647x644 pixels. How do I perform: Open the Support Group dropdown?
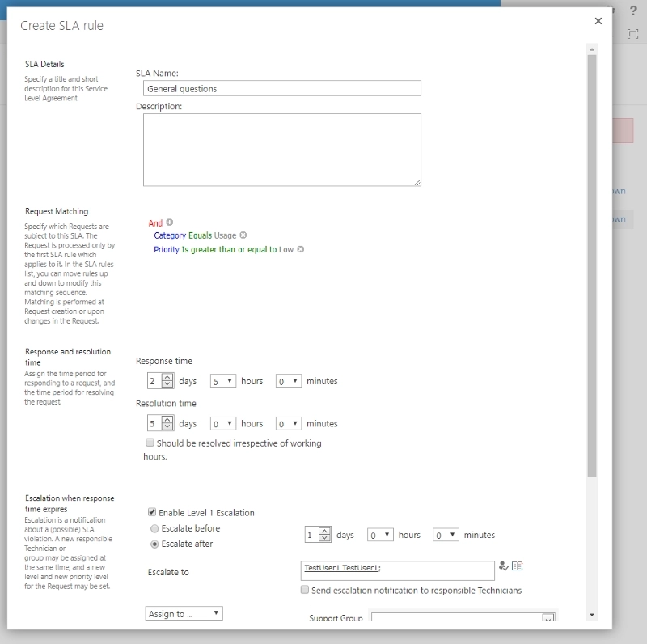[548, 618]
